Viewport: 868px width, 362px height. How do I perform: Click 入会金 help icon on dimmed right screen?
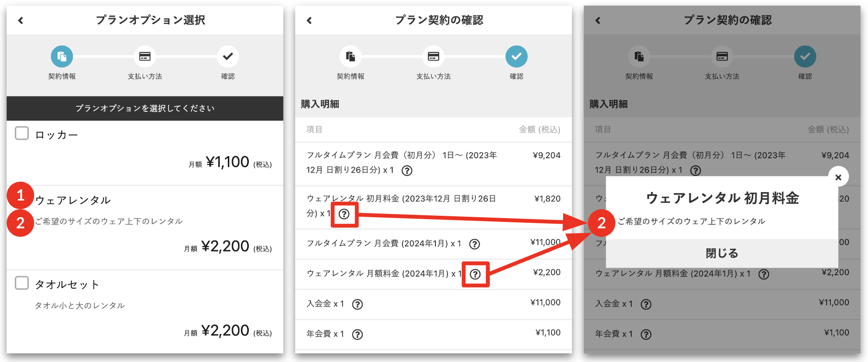[646, 304]
